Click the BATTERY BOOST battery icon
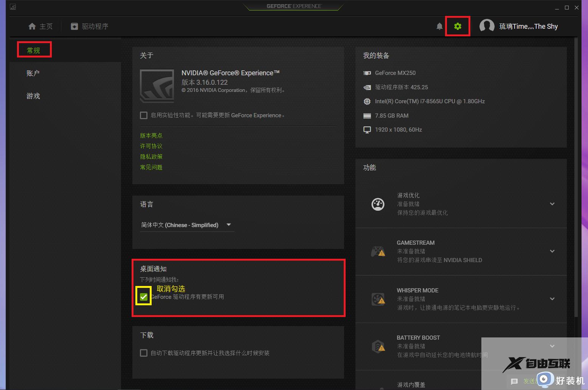 [379, 346]
